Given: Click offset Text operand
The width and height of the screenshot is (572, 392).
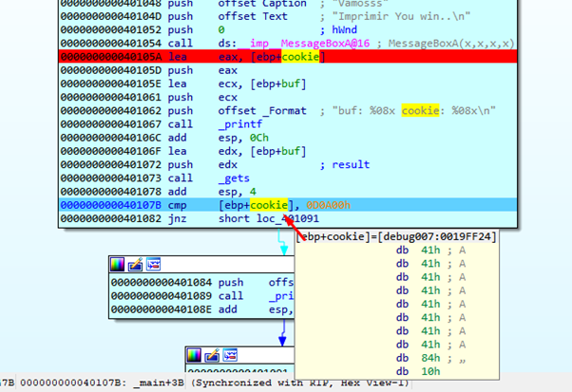Looking at the screenshot, I should [x=253, y=16].
